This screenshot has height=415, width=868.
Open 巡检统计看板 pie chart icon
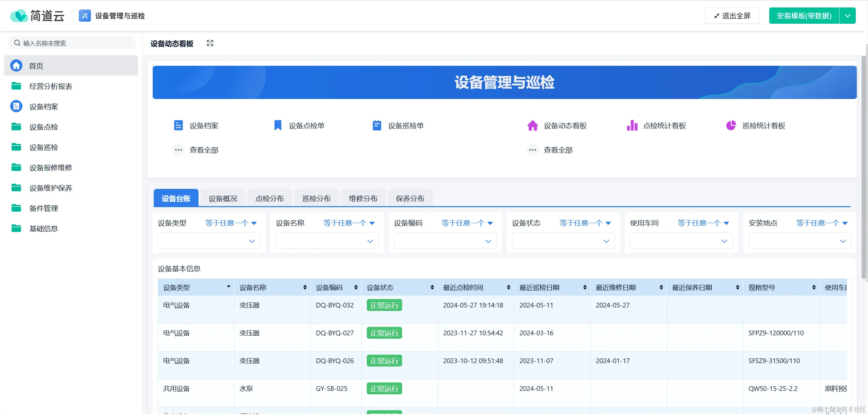tap(731, 125)
